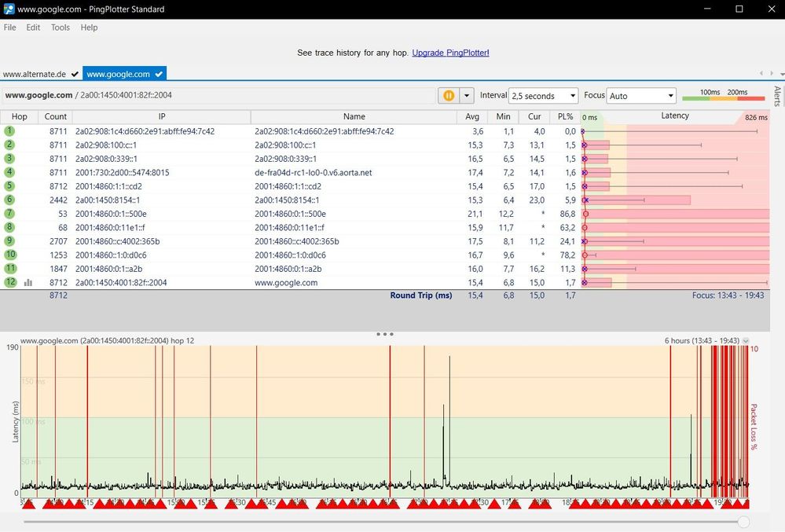Open the Edit menu
This screenshot has width=785, height=532.
[33, 28]
